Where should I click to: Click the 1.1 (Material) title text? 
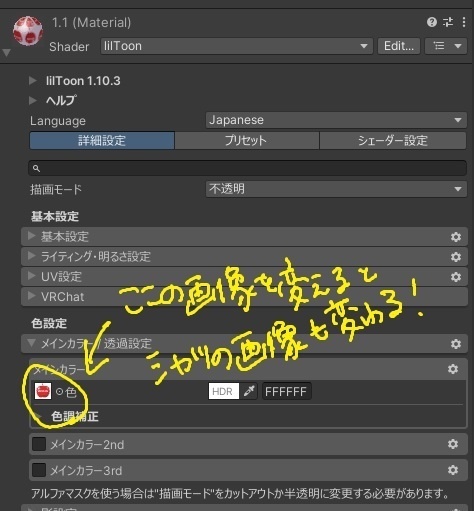[x=91, y=23]
